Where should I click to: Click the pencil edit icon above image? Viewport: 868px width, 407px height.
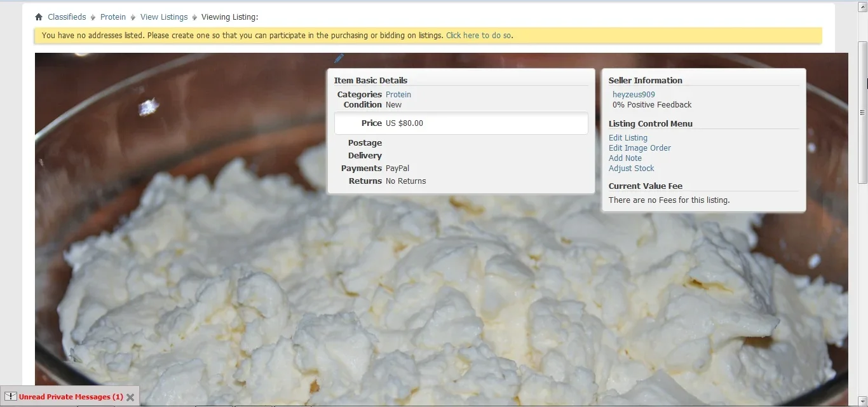click(x=339, y=59)
